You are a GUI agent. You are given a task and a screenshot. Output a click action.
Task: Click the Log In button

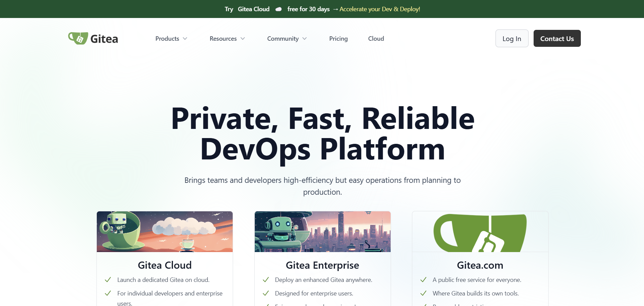(512, 38)
